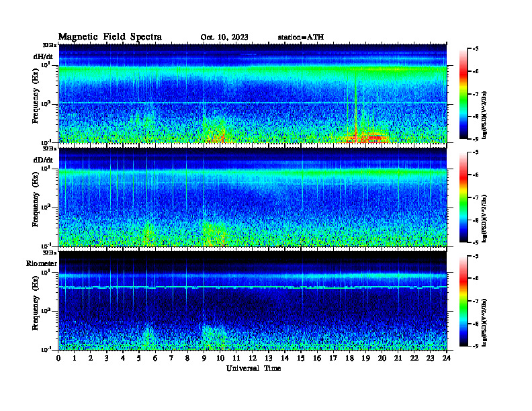Image resolution: width=532 pixels, height=411 pixels.
Task: Click the 'dH/dt' panel label
Action: click(43, 56)
